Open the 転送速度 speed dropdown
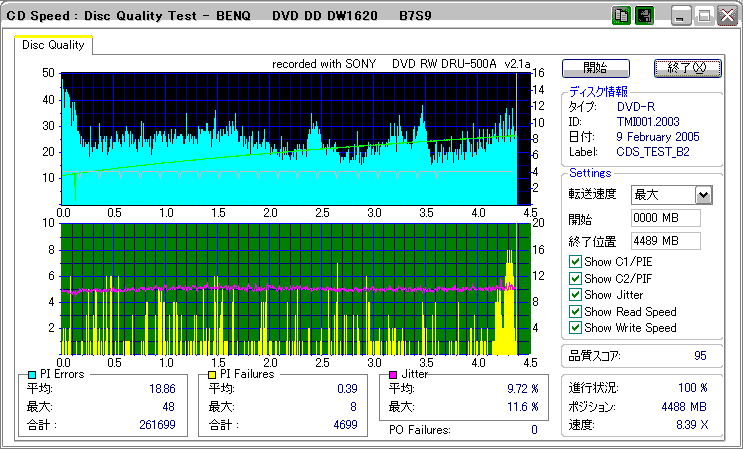The width and height of the screenshot is (743, 449). 703,195
